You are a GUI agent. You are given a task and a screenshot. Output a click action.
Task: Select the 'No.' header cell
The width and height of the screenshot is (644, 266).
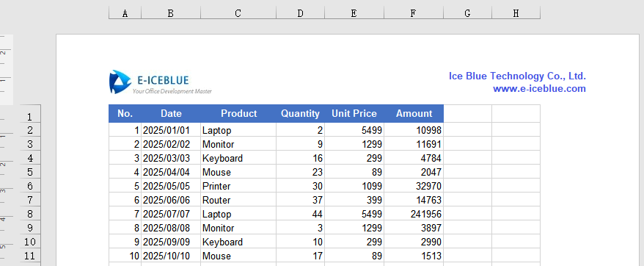[x=125, y=114]
